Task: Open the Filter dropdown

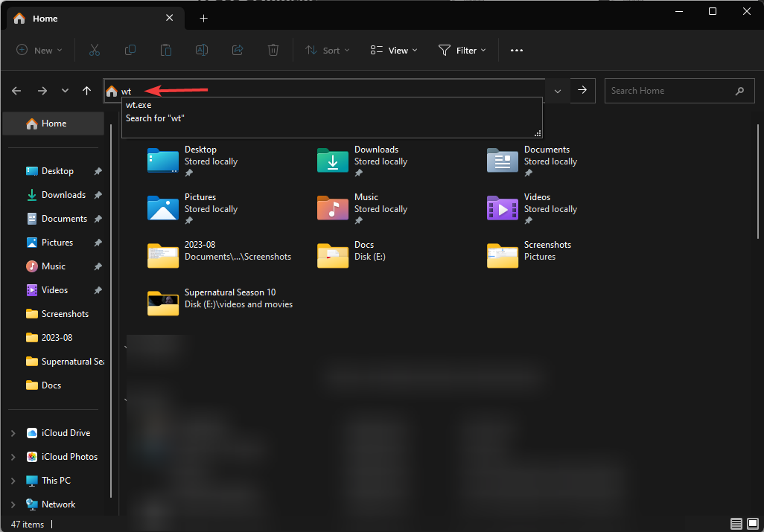Action: click(x=462, y=50)
